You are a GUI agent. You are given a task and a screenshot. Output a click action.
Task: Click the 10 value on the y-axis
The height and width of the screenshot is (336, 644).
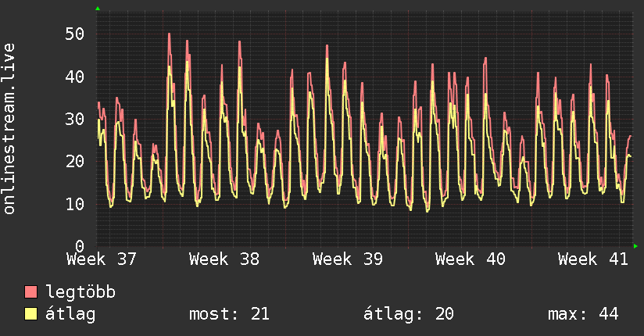pyautogui.click(x=75, y=204)
